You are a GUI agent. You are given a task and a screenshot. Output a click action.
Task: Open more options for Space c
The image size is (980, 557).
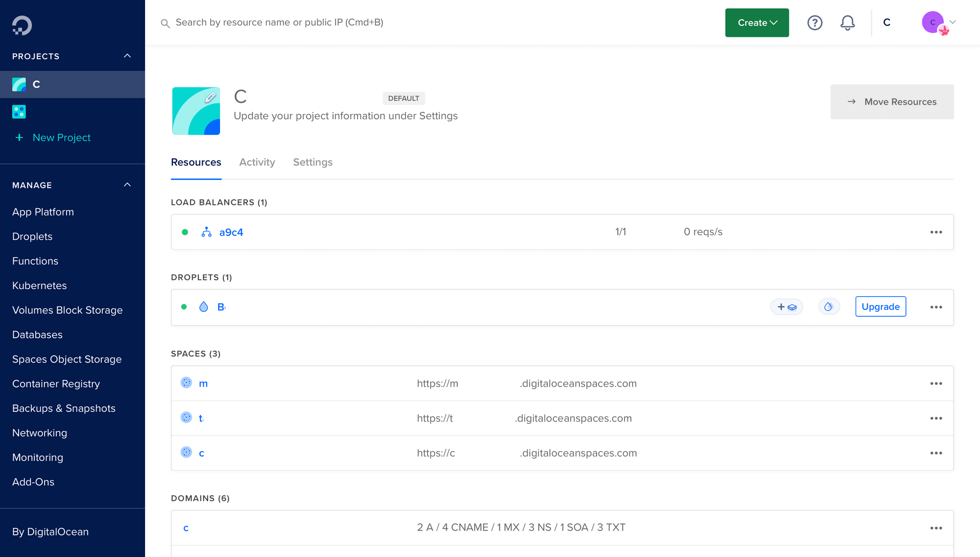(x=936, y=453)
